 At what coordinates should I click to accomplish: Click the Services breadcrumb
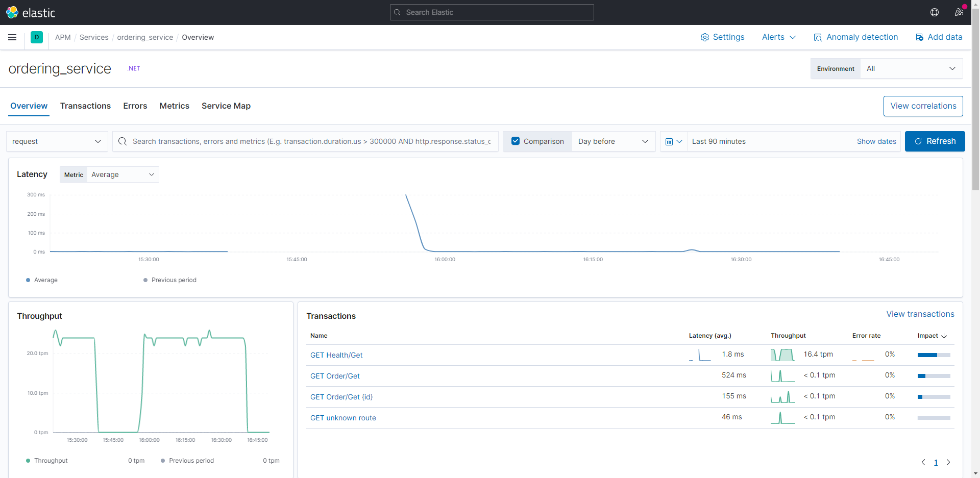click(94, 37)
